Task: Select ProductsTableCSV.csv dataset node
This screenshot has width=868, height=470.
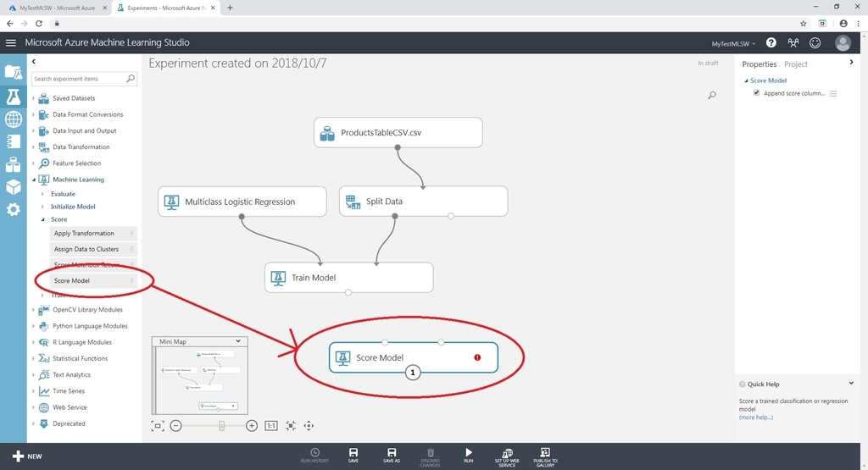Action: click(x=398, y=133)
